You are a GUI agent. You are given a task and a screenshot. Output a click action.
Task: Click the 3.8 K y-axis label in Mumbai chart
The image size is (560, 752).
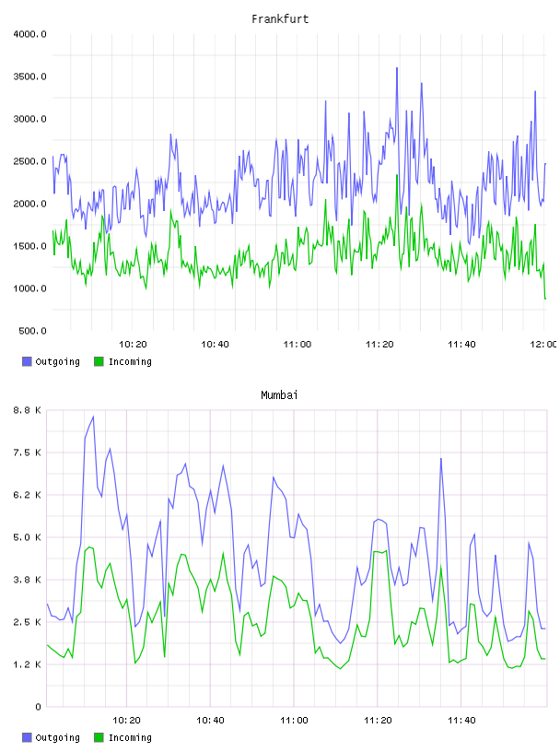click(28, 580)
